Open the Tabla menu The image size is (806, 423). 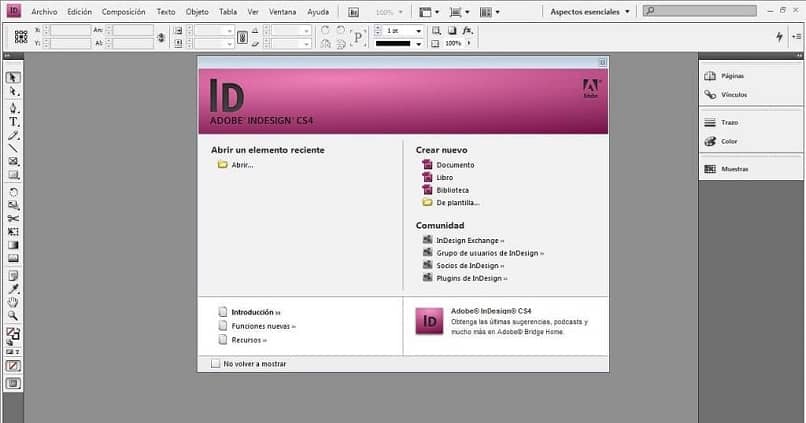click(x=228, y=12)
